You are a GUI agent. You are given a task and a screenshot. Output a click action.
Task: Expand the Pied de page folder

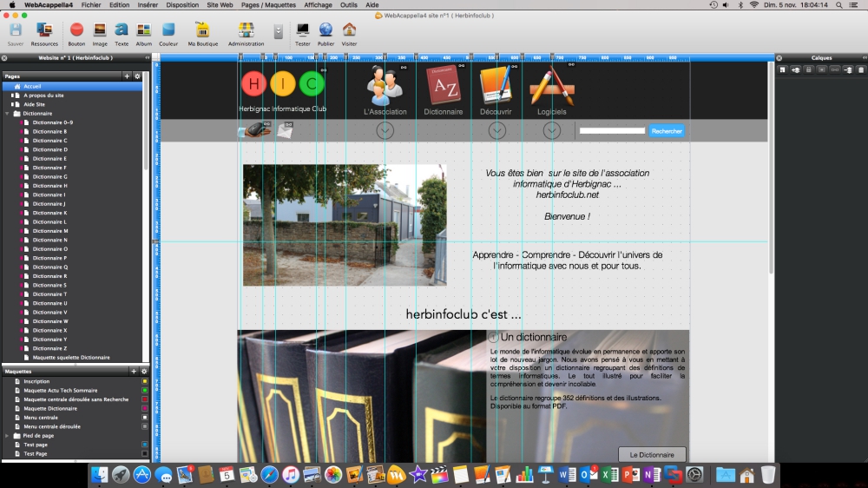coord(8,436)
